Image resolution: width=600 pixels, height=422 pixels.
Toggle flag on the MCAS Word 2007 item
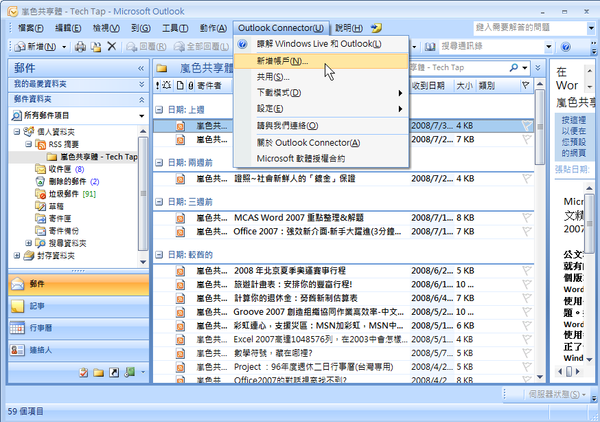(x=527, y=218)
